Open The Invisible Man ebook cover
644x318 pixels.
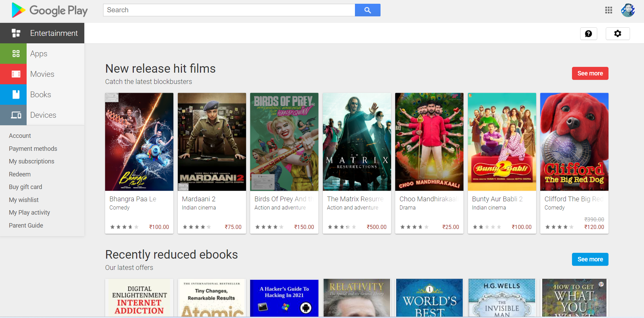click(x=502, y=298)
